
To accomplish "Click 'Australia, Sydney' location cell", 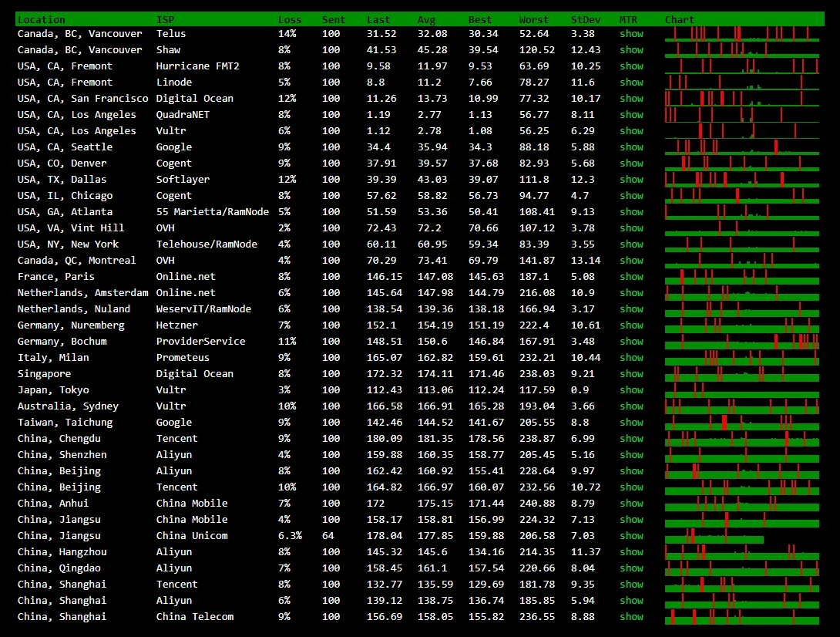I will pyautogui.click(x=68, y=406).
